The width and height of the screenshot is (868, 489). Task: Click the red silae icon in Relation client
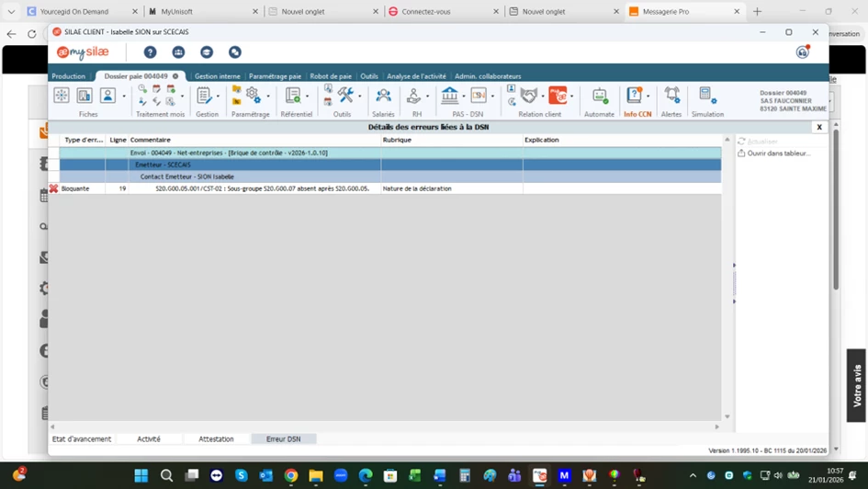pyautogui.click(x=558, y=96)
